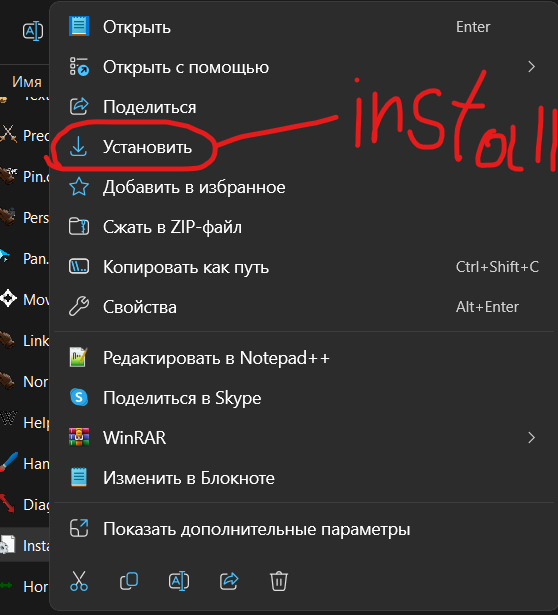
Task: Open the WinRAR menu entry
Action: (303, 438)
